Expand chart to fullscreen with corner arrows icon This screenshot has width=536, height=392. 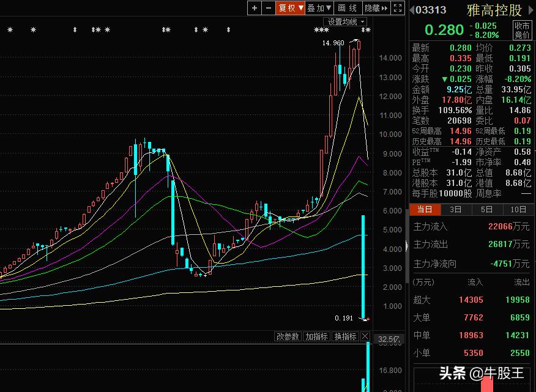tap(397, 8)
